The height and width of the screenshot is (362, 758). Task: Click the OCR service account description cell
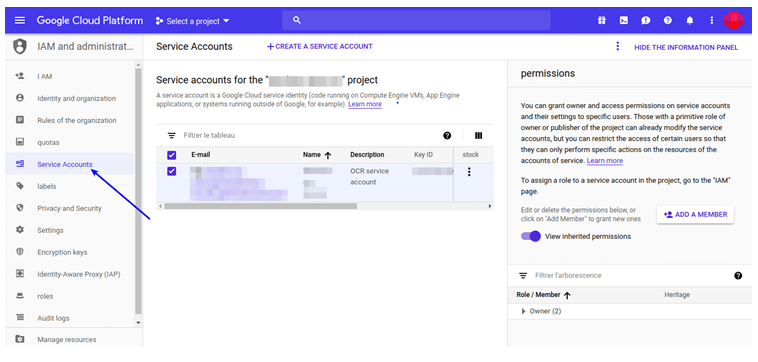[x=369, y=177]
